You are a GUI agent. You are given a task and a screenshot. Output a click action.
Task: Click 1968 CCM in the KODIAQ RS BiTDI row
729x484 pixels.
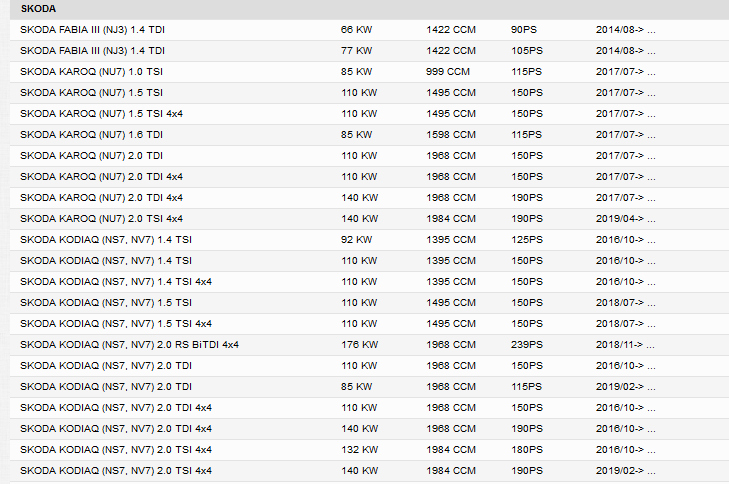pos(451,345)
